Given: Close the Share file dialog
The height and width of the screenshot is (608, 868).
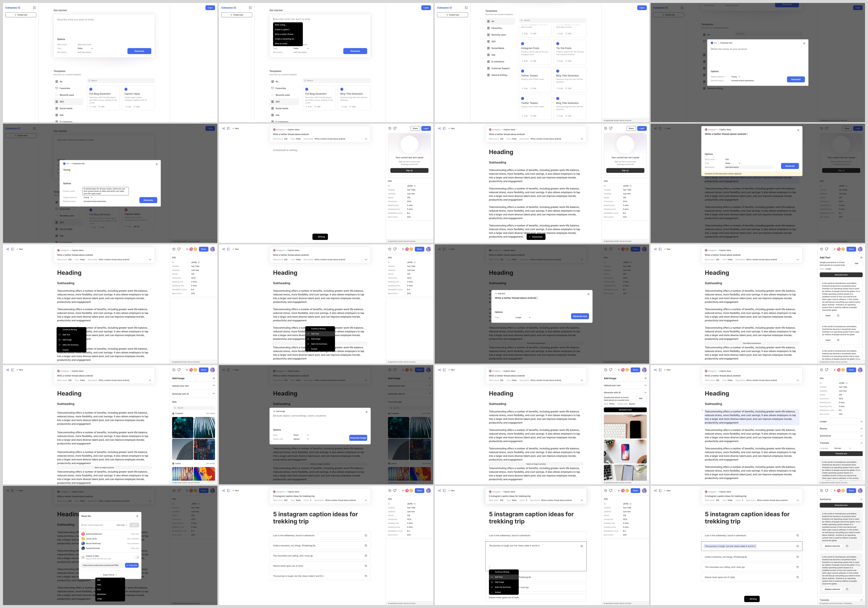Looking at the screenshot, I should (x=137, y=516).
